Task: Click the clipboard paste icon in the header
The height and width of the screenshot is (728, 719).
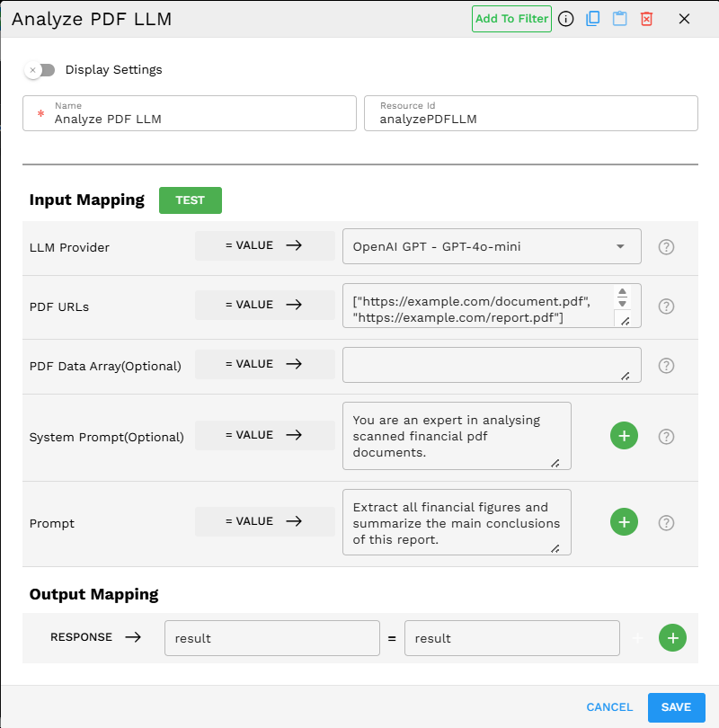Action: [x=619, y=19]
